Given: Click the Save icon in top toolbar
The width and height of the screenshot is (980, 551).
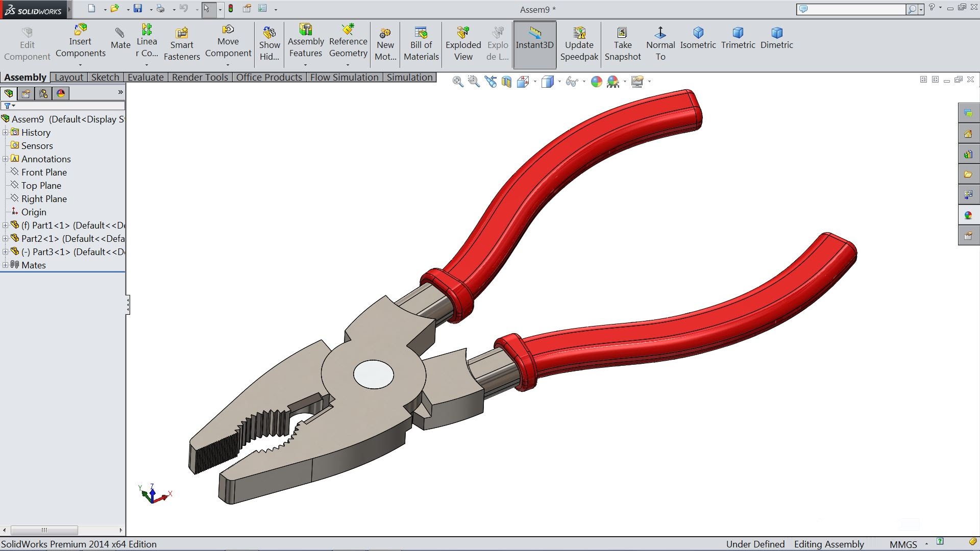Looking at the screenshot, I should point(138,9).
